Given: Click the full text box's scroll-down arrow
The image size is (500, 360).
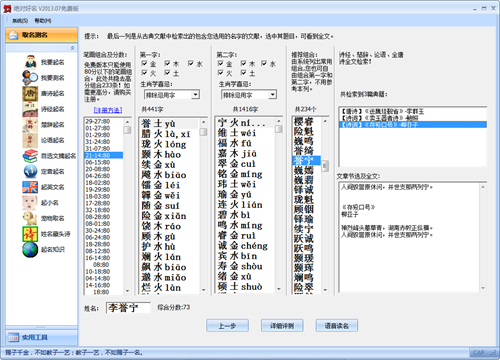Looking at the screenshot, I should (x=483, y=288).
